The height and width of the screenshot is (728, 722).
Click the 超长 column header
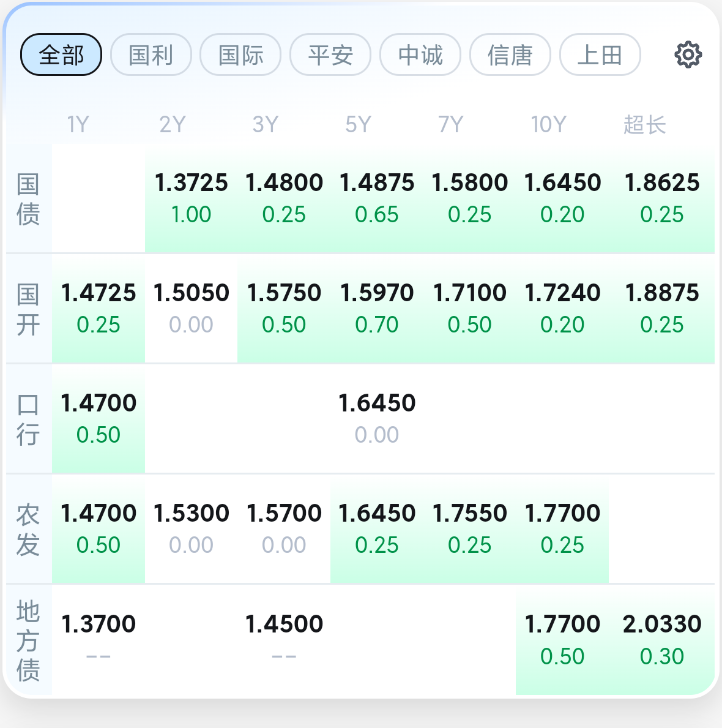tap(645, 124)
